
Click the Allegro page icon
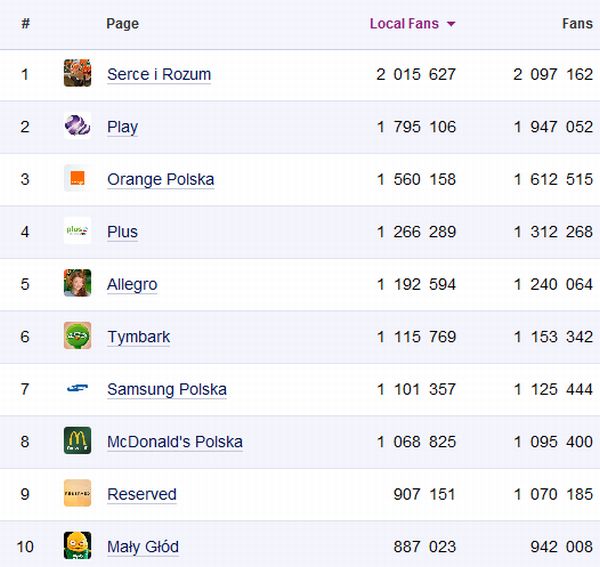[x=77, y=284]
